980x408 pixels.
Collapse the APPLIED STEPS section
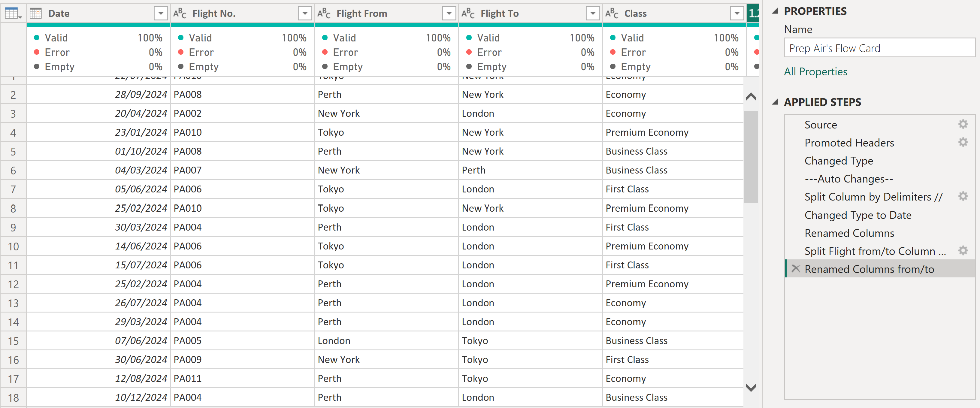pyautogui.click(x=775, y=102)
